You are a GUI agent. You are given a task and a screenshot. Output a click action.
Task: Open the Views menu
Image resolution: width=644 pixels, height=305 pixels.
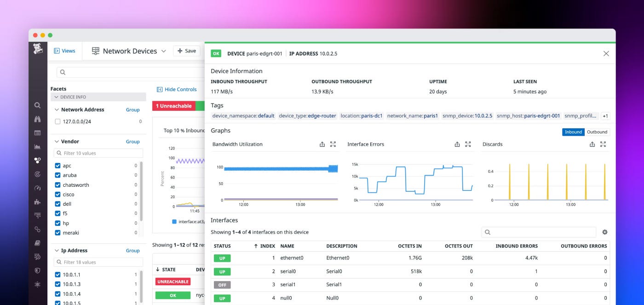[x=64, y=51]
